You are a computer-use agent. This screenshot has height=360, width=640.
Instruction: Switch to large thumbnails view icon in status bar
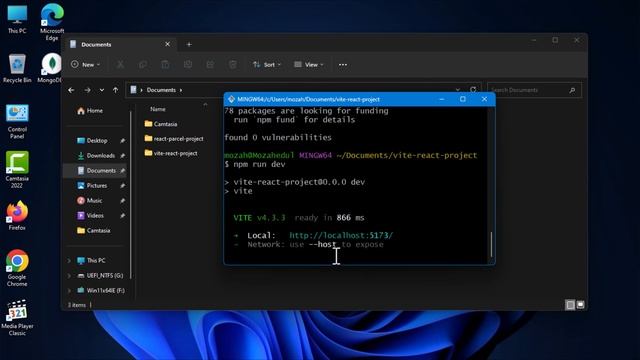point(580,304)
